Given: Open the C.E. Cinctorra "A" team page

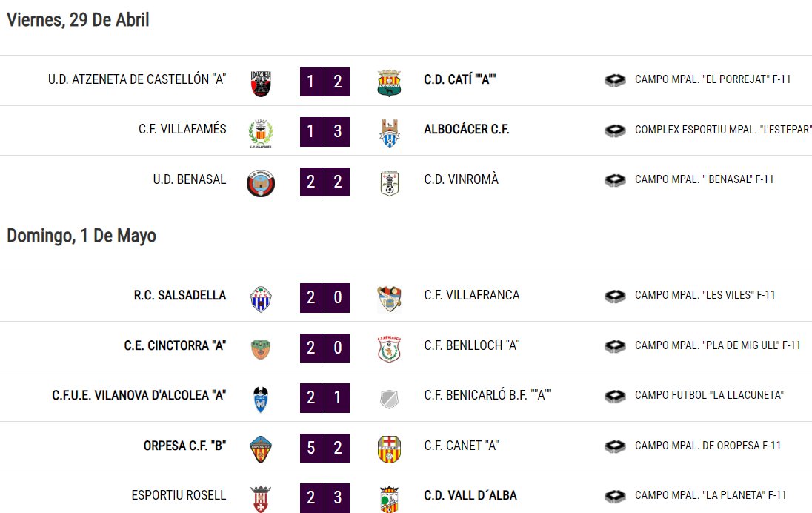Looking at the screenshot, I should 175,345.
